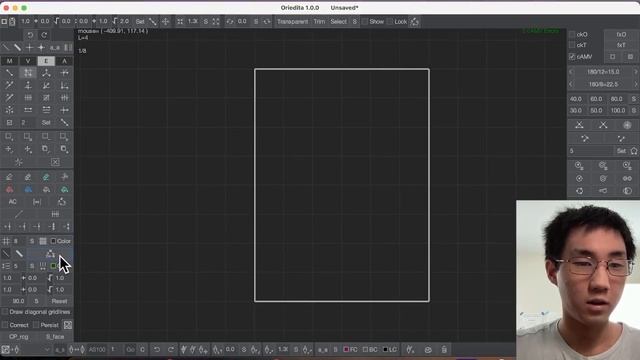Click the 40.0 angle field

(576, 99)
